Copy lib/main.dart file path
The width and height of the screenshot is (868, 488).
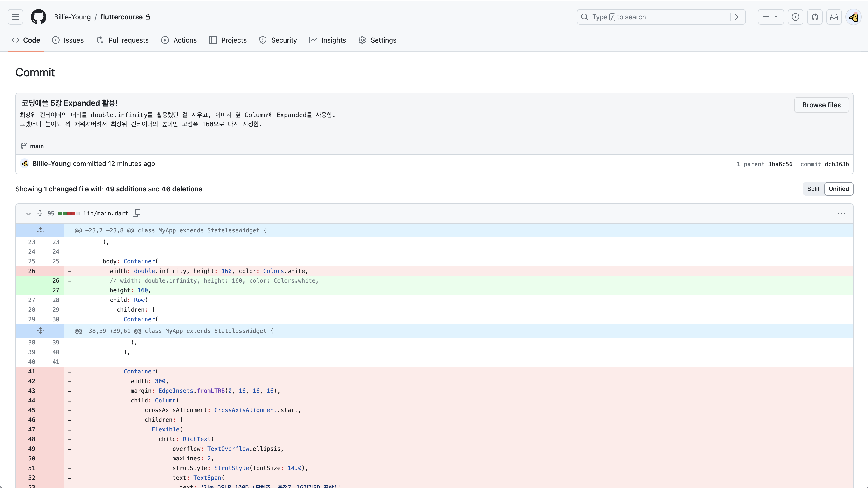tap(136, 213)
